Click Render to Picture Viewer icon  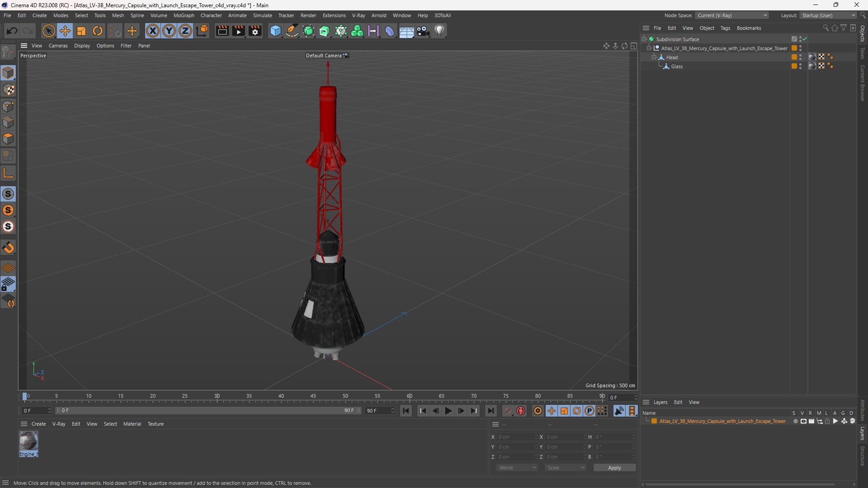pyautogui.click(x=238, y=31)
